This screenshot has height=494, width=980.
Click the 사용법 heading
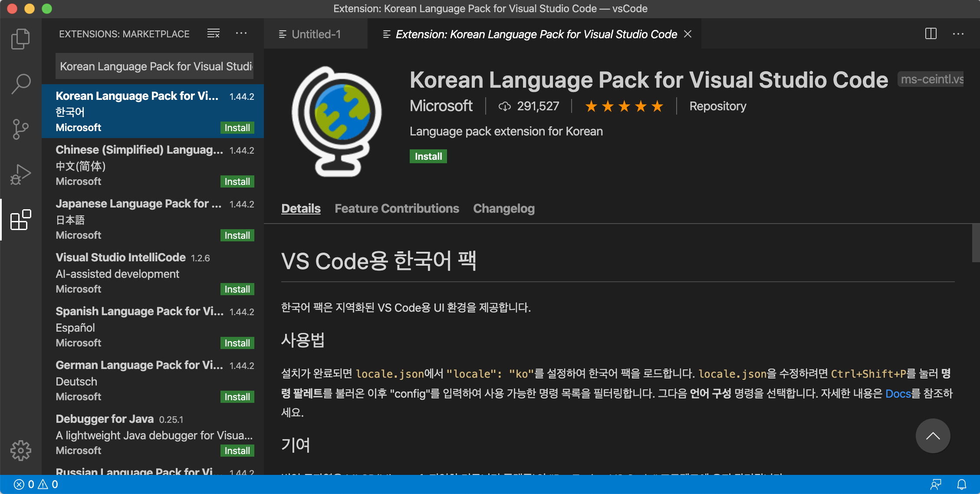pyautogui.click(x=303, y=340)
